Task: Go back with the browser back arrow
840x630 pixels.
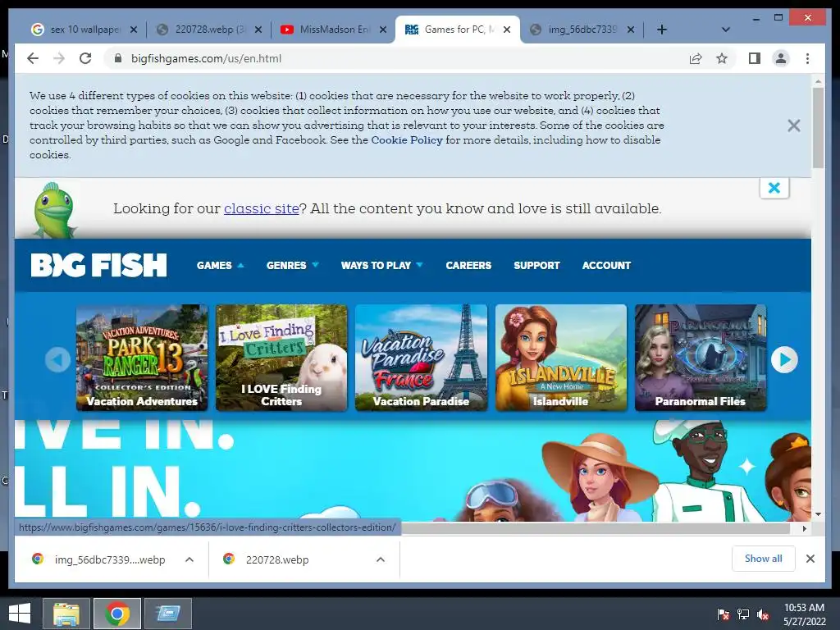Action: (x=33, y=58)
